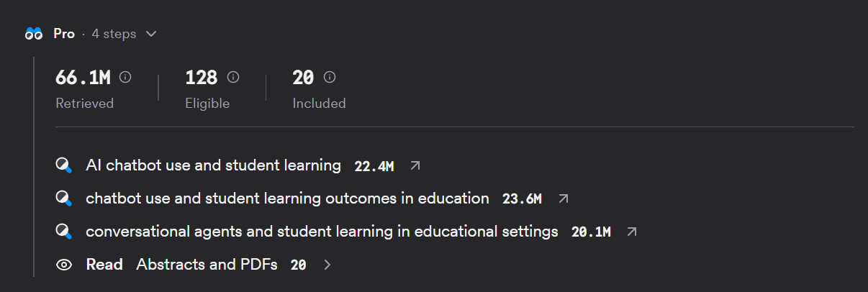Open external arrow for 23.6M search results
Viewport: 868px width, 292px height.
(x=564, y=199)
